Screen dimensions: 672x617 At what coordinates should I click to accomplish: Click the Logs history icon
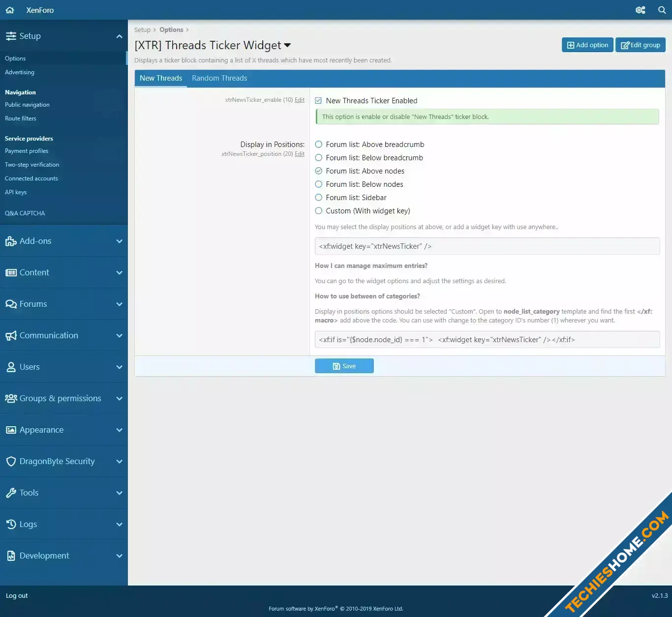(x=11, y=524)
